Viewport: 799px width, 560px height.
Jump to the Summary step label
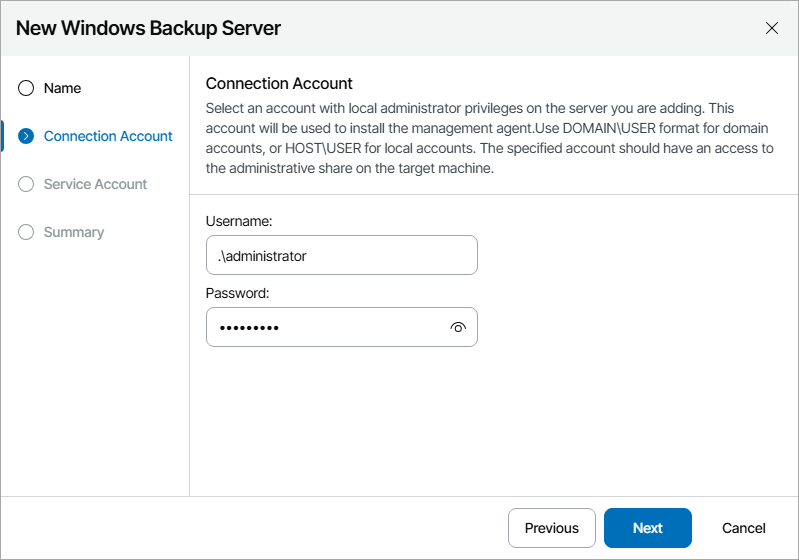coord(74,232)
